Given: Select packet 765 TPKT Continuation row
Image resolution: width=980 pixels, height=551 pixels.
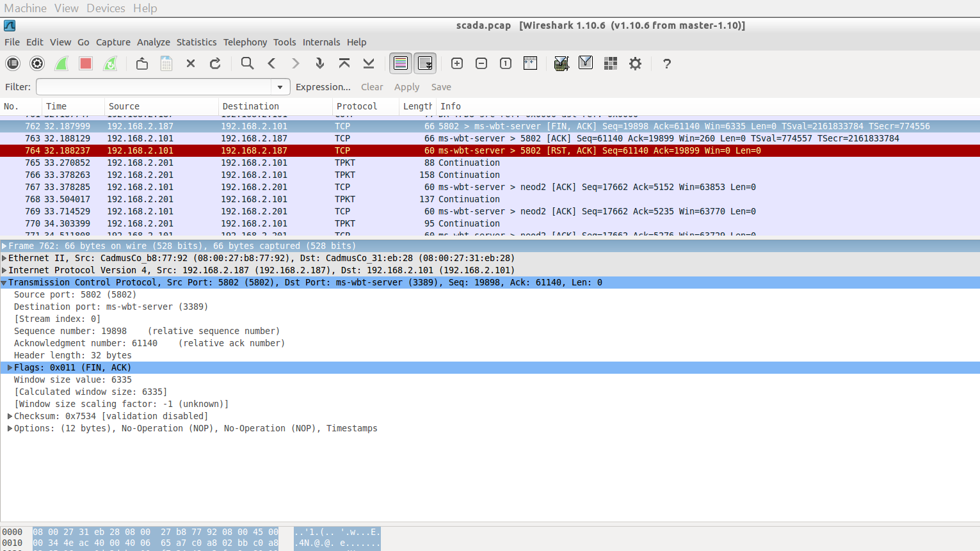Looking at the screenshot, I should point(490,163).
